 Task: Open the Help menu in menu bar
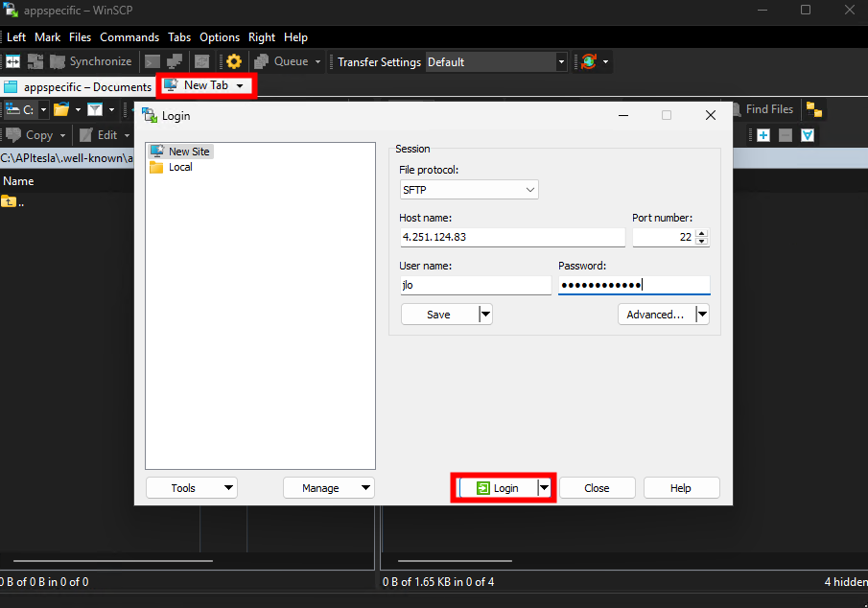295,37
